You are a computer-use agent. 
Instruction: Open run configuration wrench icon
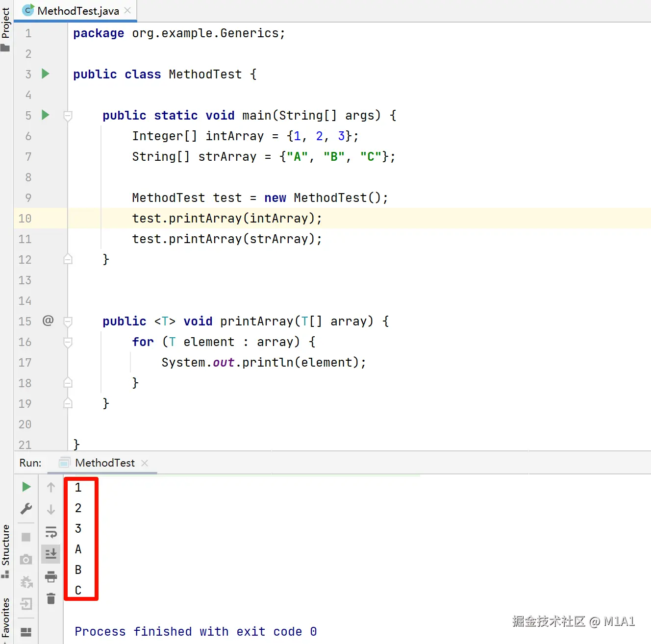click(x=26, y=509)
